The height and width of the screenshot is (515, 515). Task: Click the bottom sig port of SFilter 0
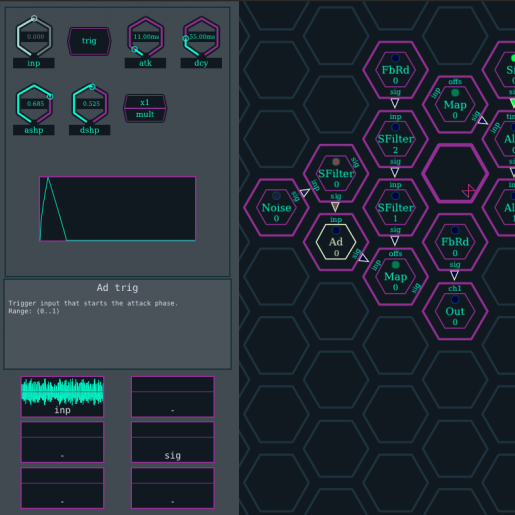pos(336,196)
